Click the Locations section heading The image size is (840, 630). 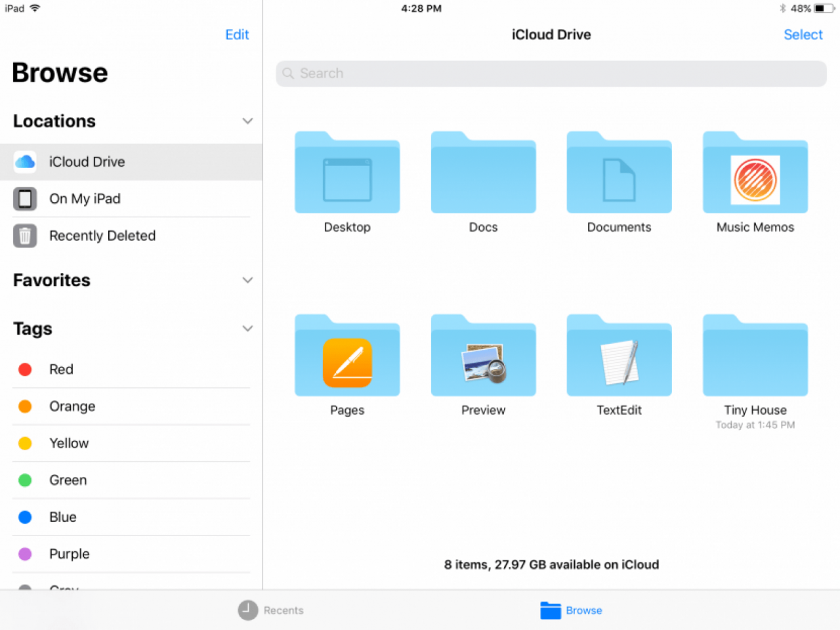54,121
